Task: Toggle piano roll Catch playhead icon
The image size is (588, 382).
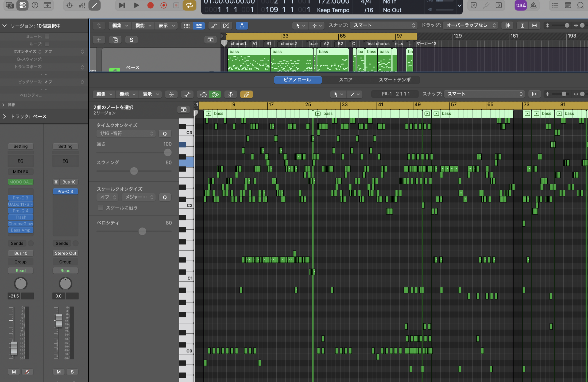Action: tap(231, 94)
